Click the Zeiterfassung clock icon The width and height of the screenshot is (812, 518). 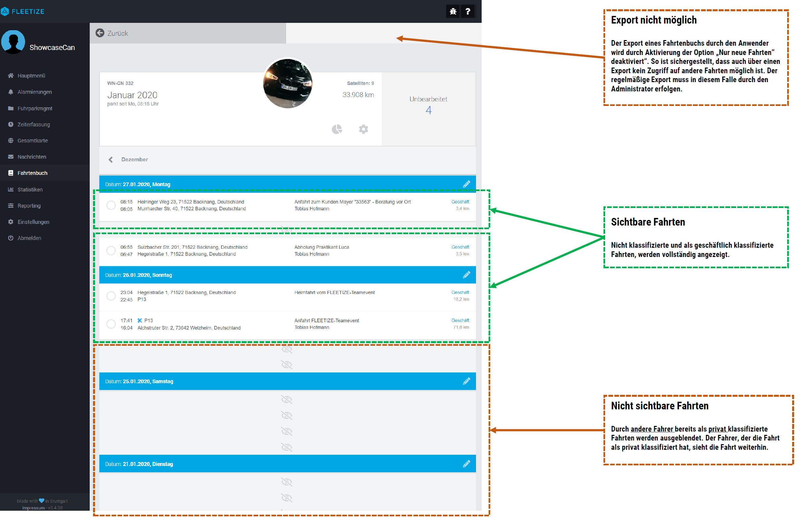coord(11,125)
